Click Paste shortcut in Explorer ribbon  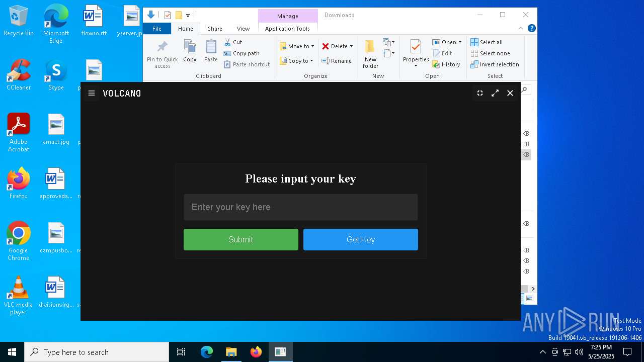247,64
